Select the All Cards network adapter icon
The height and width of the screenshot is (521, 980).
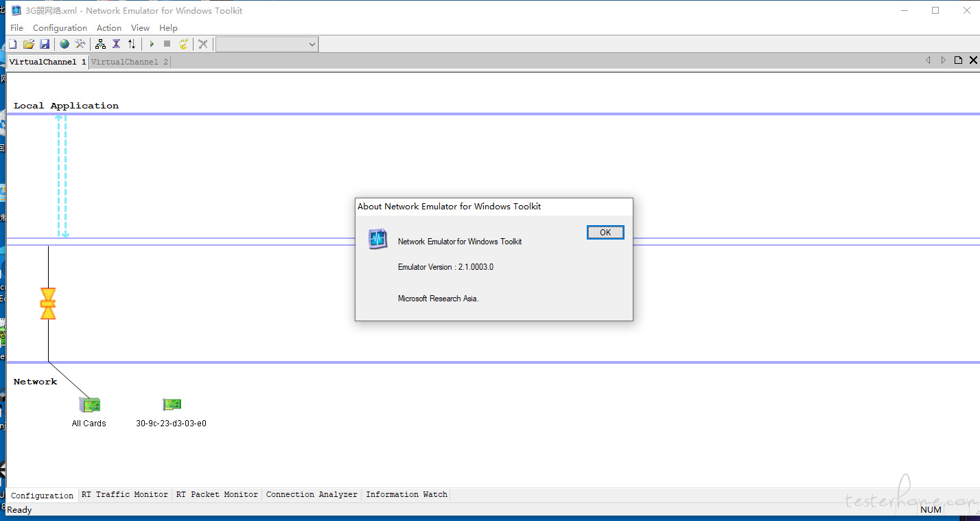[90, 405]
